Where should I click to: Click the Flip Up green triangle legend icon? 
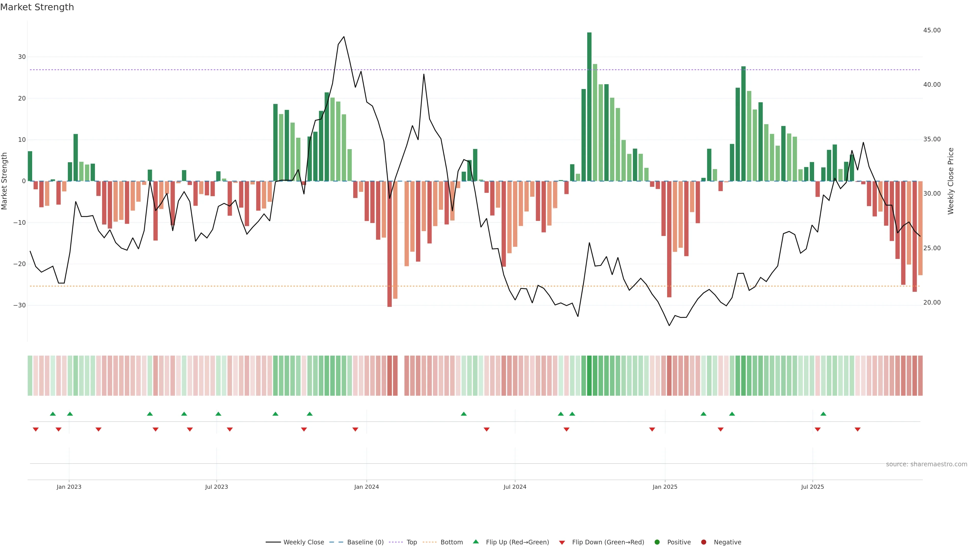click(x=475, y=542)
